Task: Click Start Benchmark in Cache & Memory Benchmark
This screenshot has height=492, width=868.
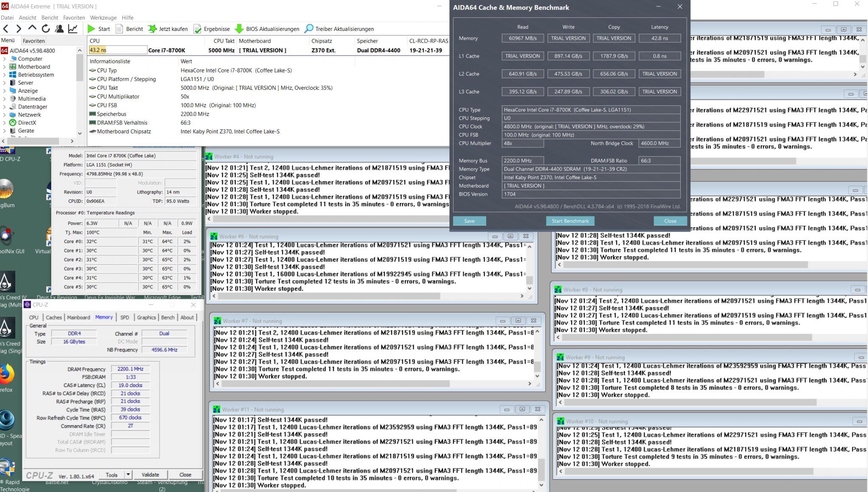Action: (570, 221)
